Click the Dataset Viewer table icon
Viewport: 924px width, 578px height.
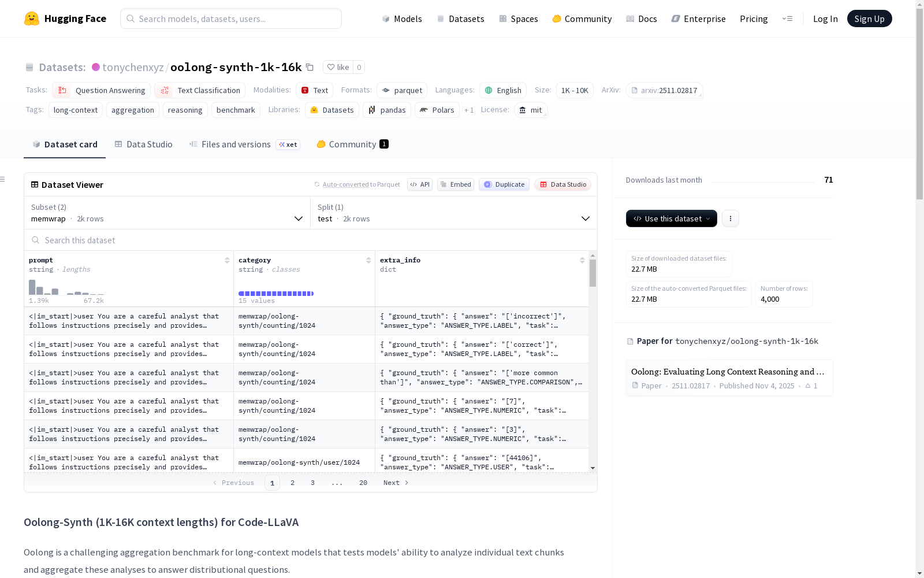pyautogui.click(x=35, y=184)
